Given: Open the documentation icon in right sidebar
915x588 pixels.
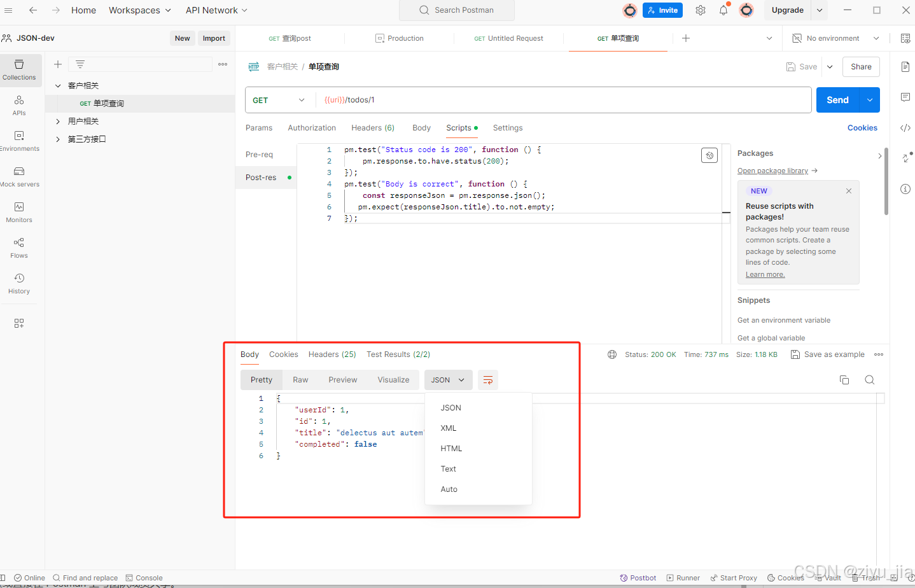Looking at the screenshot, I should pos(905,67).
